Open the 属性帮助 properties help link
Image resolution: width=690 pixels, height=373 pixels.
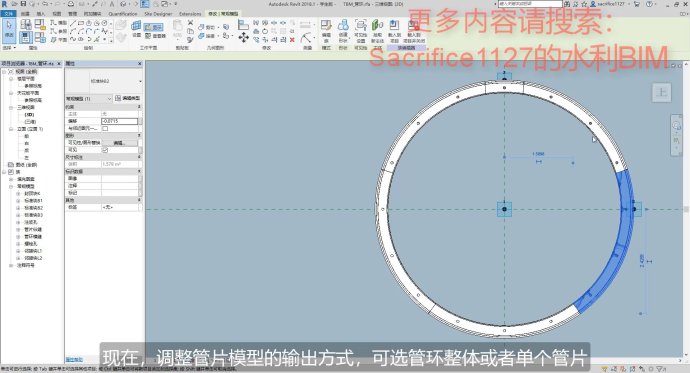click(74, 359)
